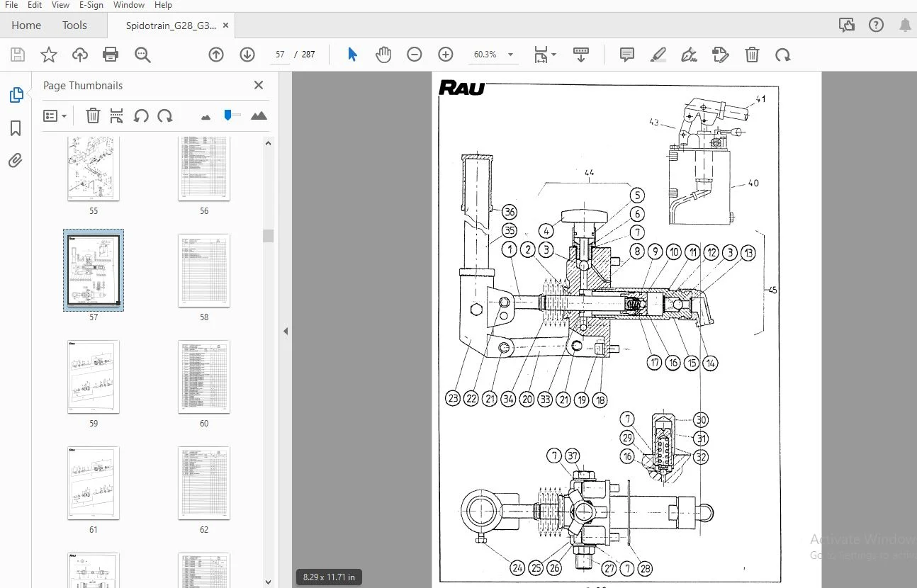Screen dimensions: 917x588
Task: Collapse the navigation pane with the arrow
Action: (x=286, y=331)
